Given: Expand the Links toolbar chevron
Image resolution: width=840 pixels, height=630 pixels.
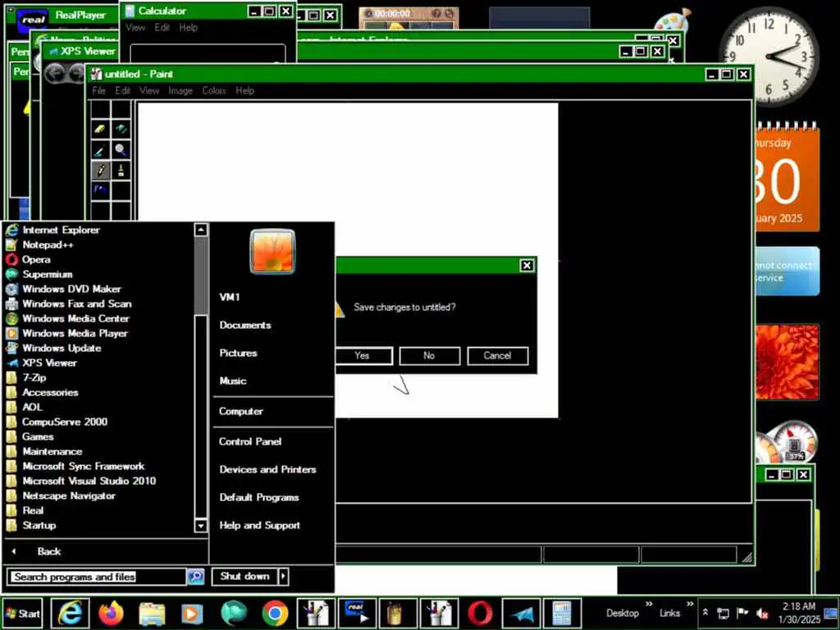Looking at the screenshot, I should point(689,605).
